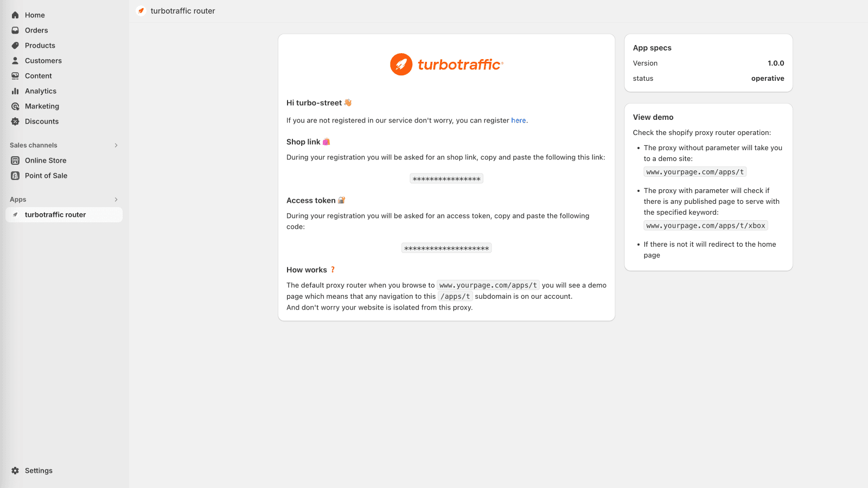Image resolution: width=868 pixels, height=488 pixels.
Task: Select turbotraffic router in Apps list
Action: coord(55,215)
